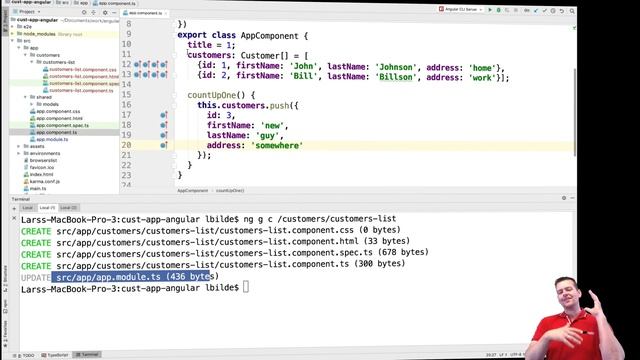
Task: Close the current terminal session with X
Action: 14,218
